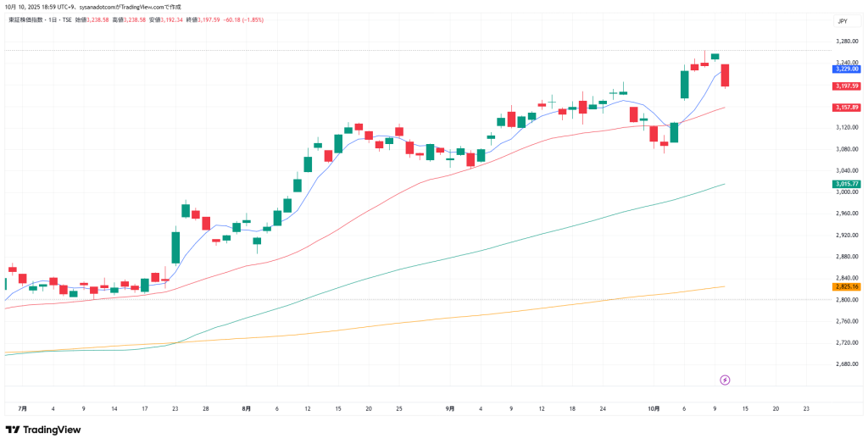Click the 8月 marker on time axis
The image size is (868, 444).
coord(246,408)
